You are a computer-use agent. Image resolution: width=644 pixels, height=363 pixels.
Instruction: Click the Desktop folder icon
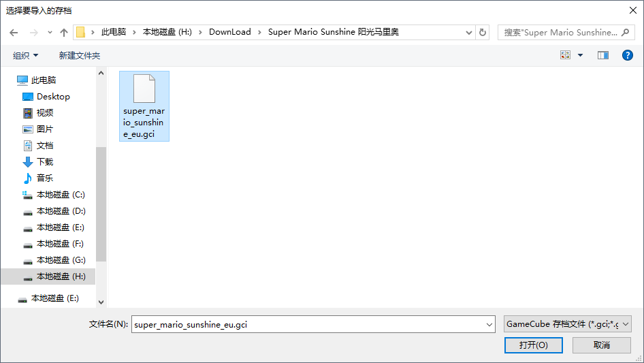[x=27, y=97]
